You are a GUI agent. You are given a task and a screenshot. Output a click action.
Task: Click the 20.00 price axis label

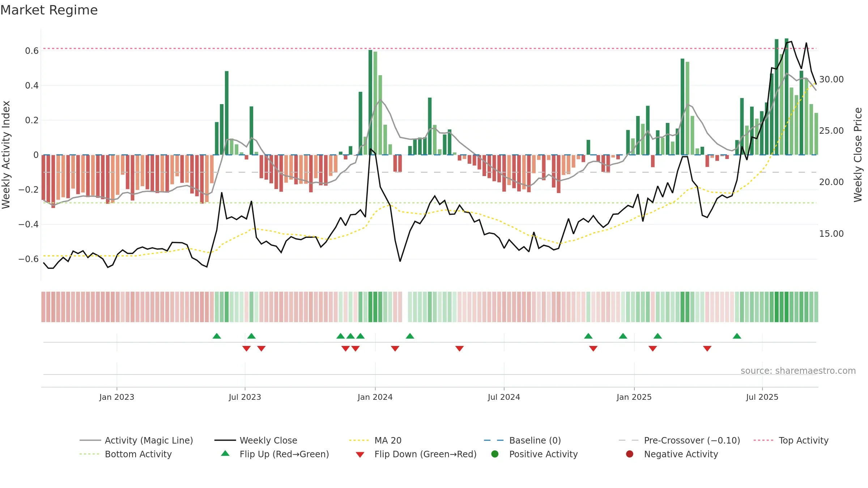coord(831,182)
